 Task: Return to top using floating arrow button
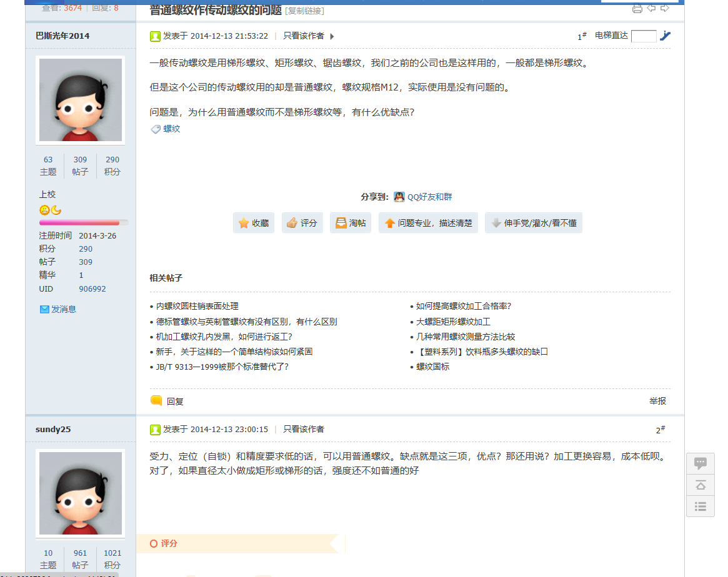coord(700,485)
